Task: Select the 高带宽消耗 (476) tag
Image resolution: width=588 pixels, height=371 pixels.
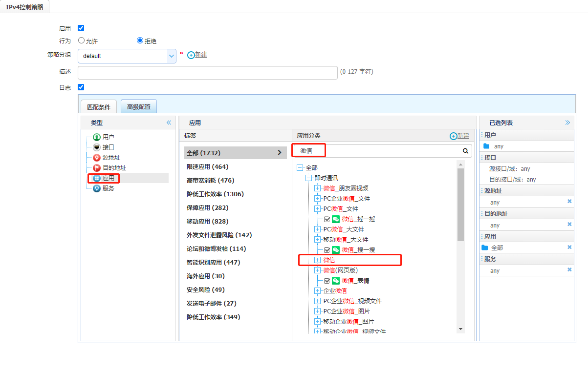Action: point(210,180)
